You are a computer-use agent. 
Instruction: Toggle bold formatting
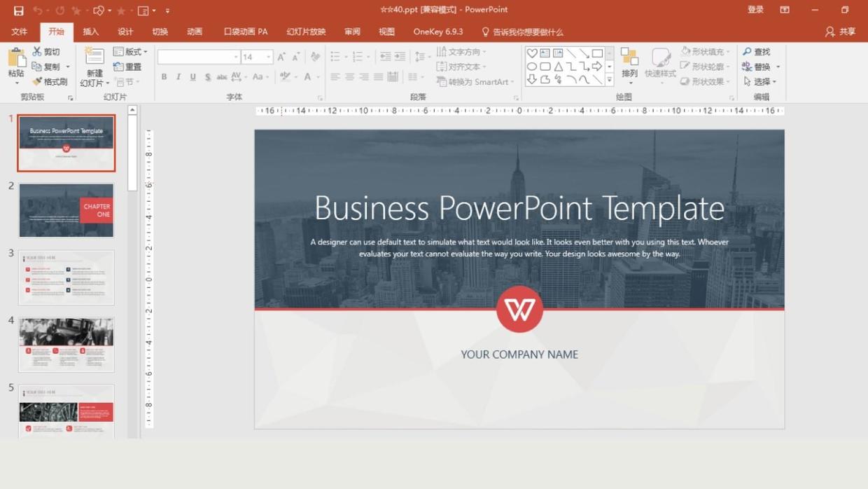164,77
